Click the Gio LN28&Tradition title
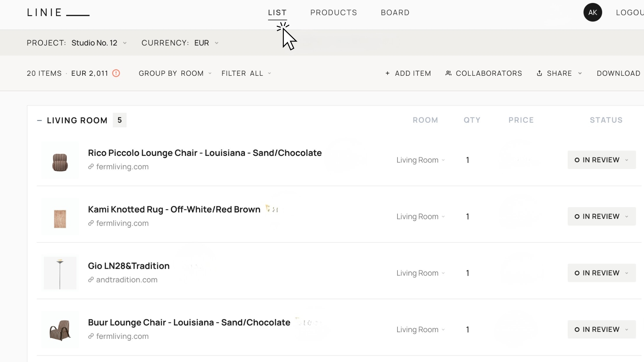This screenshot has width=644, height=362. 129,266
